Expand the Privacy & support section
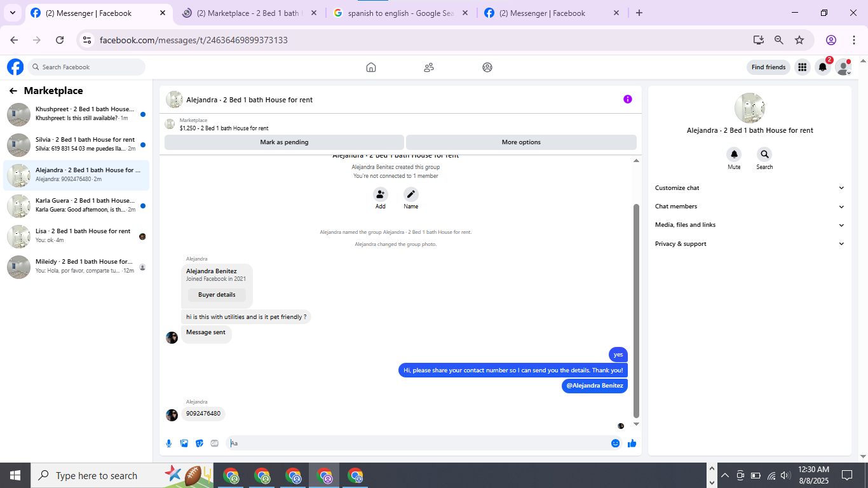 pyautogui.click(x=750, y=244)
